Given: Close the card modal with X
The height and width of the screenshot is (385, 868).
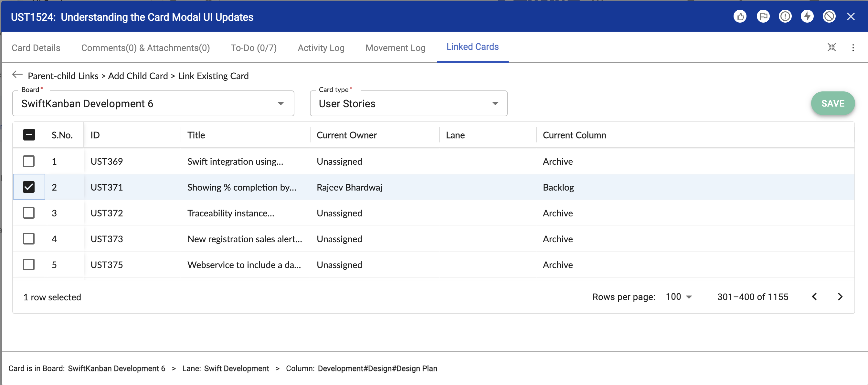Looking at the screenshot, I should pyautogui.click(x=851, y=16).
